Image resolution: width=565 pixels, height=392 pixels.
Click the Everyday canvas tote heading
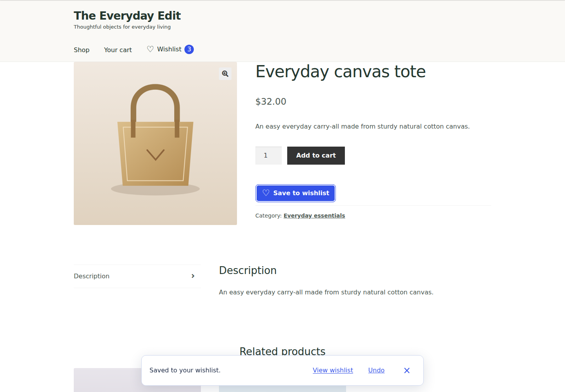[341, 72]
